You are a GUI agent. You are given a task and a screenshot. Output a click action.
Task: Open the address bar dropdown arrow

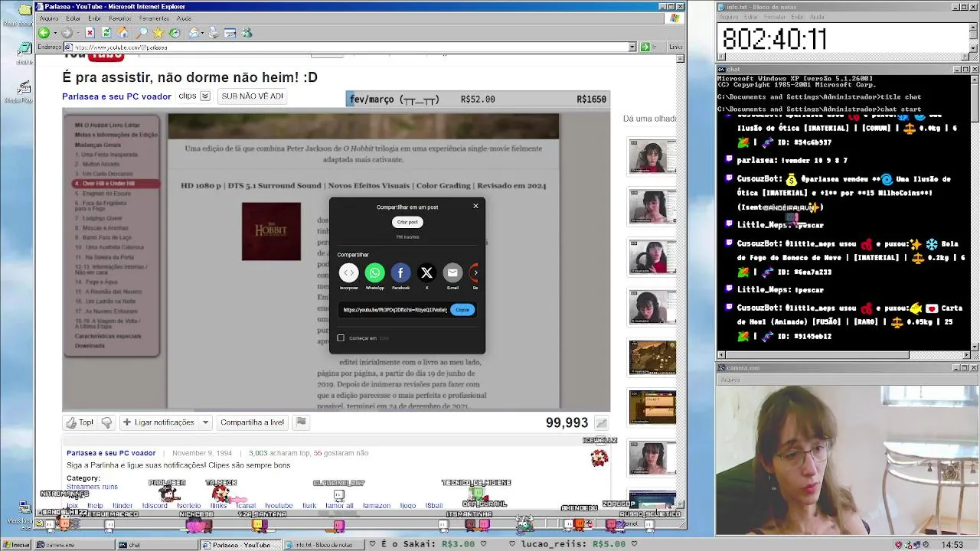632,47
